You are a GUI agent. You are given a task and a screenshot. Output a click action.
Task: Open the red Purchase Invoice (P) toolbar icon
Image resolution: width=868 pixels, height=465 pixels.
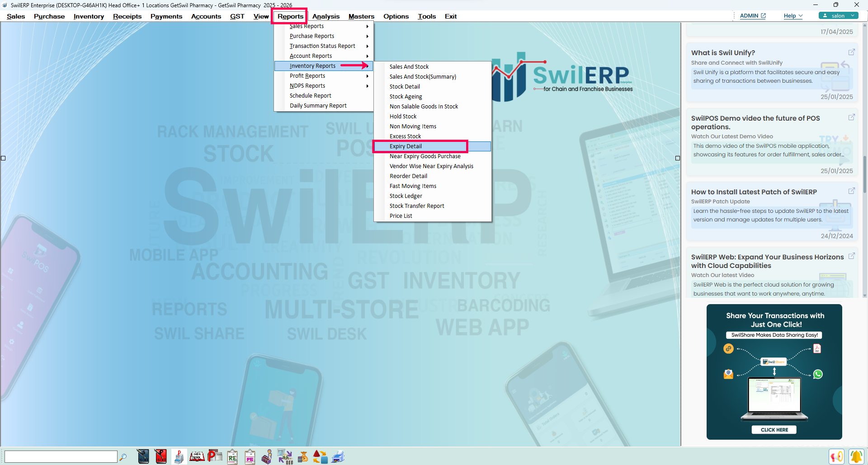coord(160,456)
